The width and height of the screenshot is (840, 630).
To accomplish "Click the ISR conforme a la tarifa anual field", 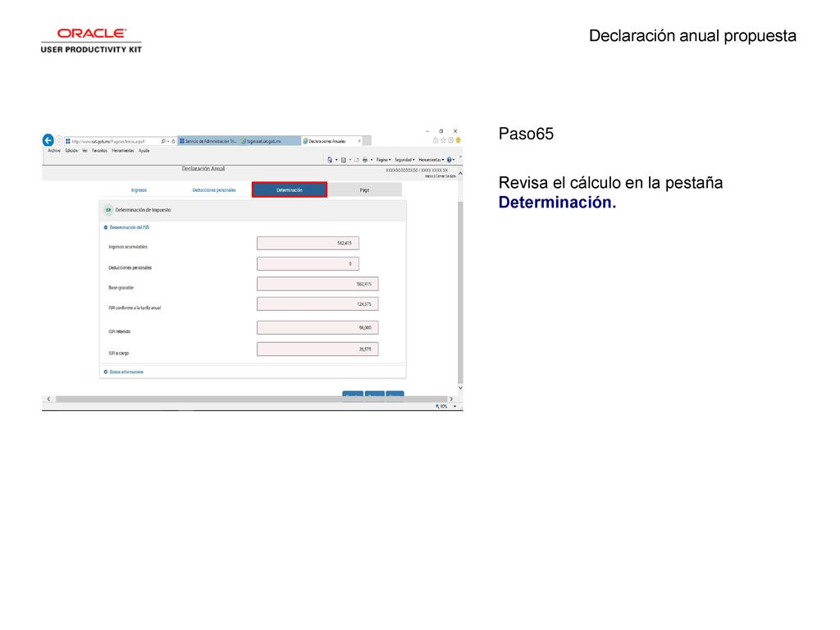I will pos(317,304).
